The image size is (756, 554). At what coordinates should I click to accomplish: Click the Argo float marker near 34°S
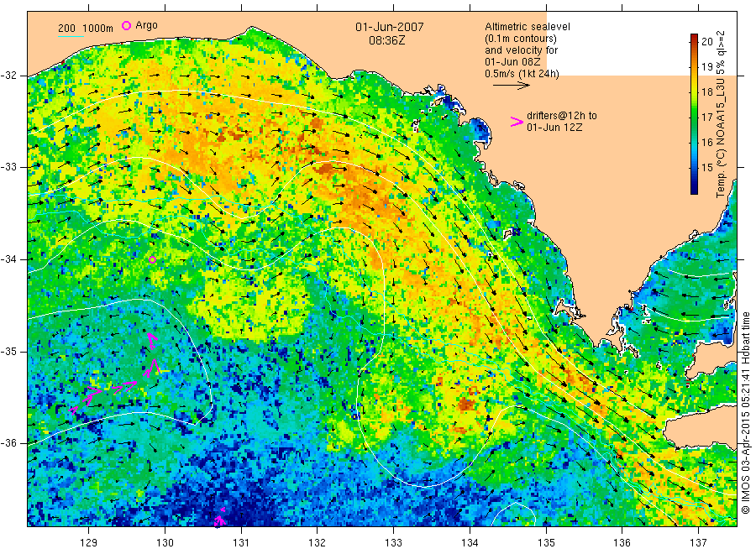152,259
